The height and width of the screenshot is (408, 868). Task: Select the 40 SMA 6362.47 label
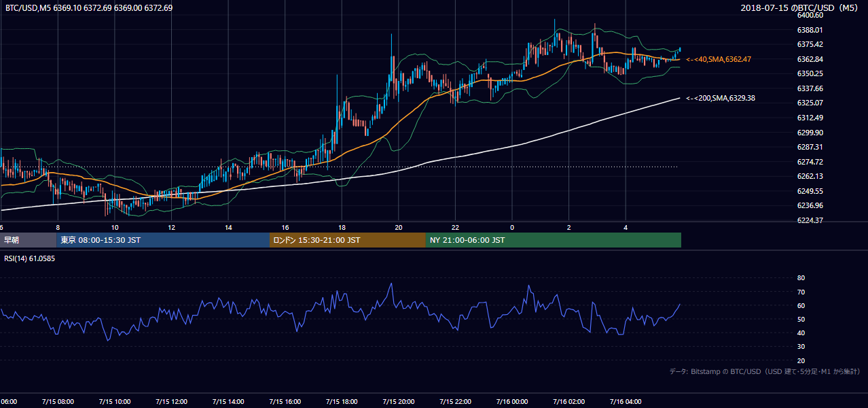tap(719, 60)
